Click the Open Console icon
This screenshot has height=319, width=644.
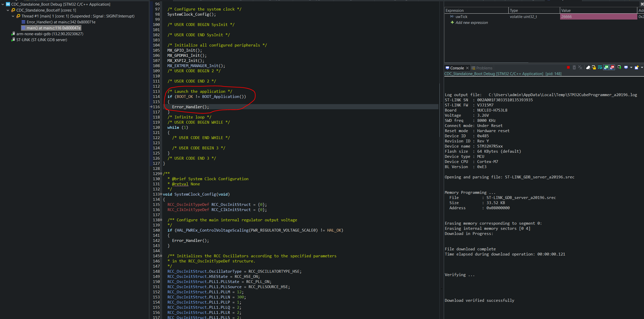637,67
